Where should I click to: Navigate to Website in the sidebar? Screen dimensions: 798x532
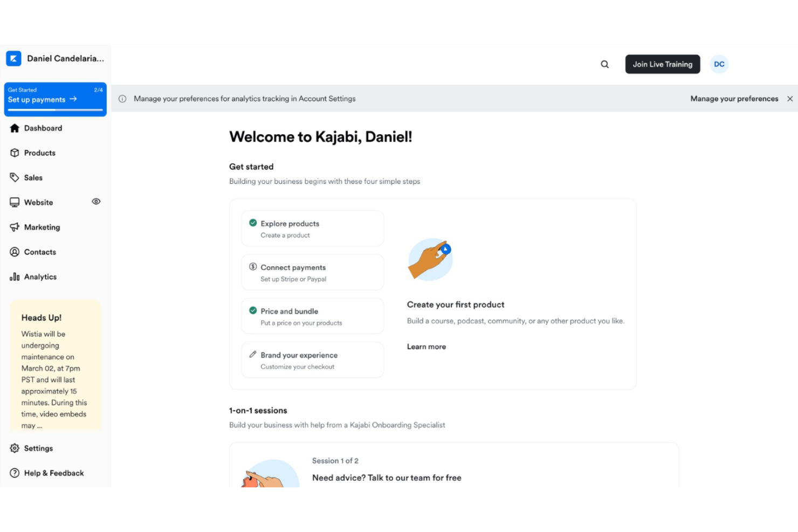[39, 203]
